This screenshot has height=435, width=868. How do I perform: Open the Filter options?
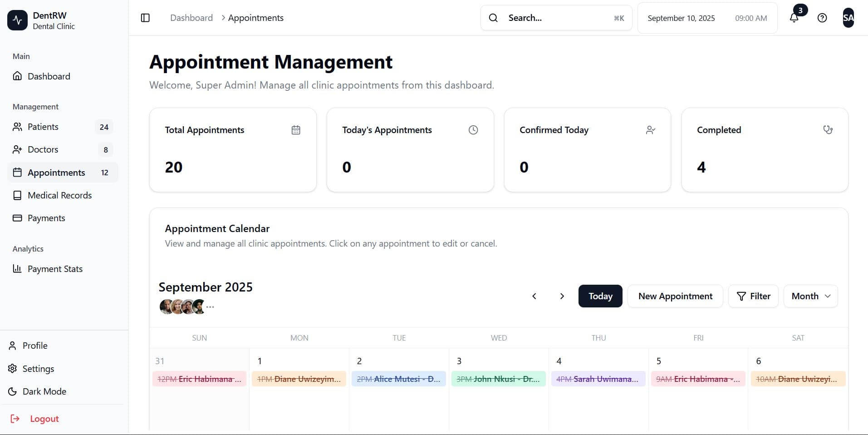(753, 296)
